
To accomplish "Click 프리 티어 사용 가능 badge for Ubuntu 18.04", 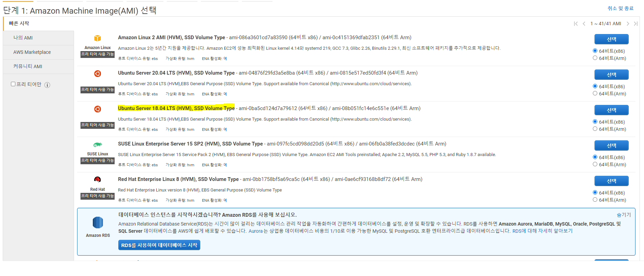I will point(98,125).
